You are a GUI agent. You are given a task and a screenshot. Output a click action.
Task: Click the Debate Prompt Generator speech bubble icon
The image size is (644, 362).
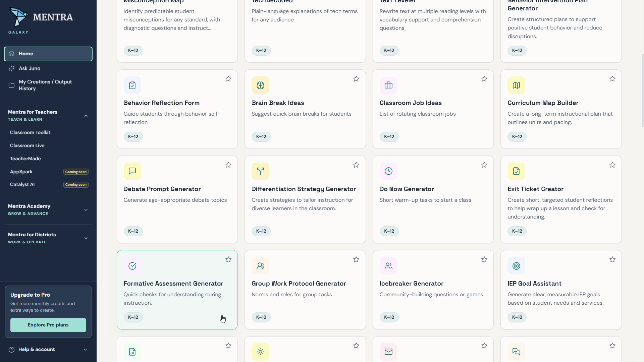coord(132,171)
